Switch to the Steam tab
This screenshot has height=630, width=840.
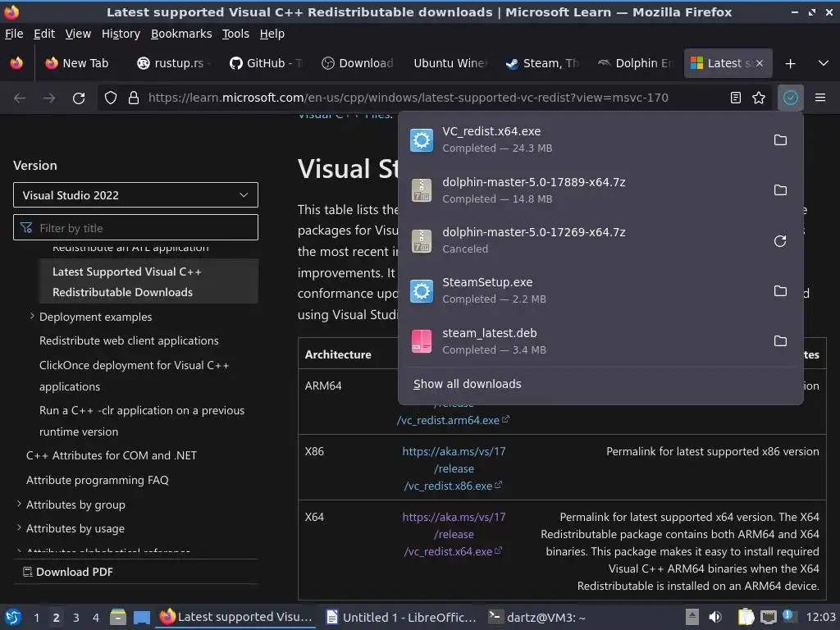click(x=542, y=63)
